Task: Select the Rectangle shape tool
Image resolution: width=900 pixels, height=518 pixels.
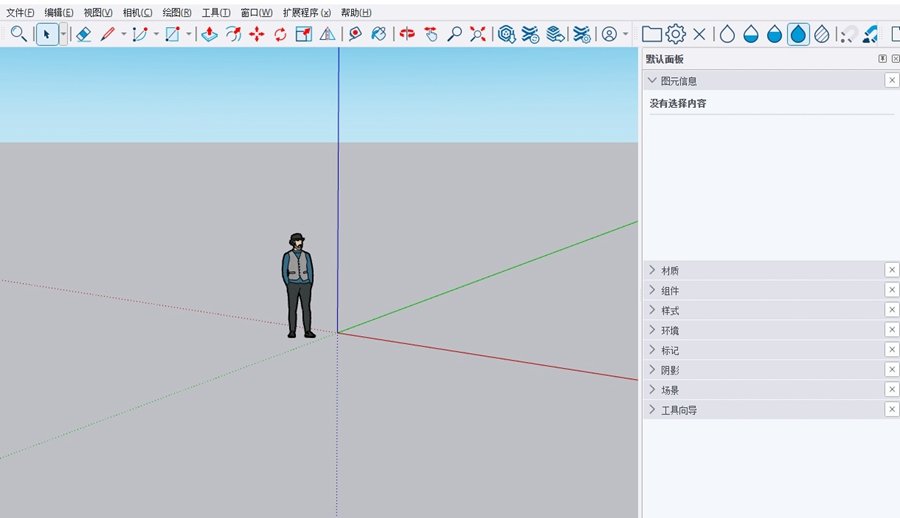Action: point(172,34)
